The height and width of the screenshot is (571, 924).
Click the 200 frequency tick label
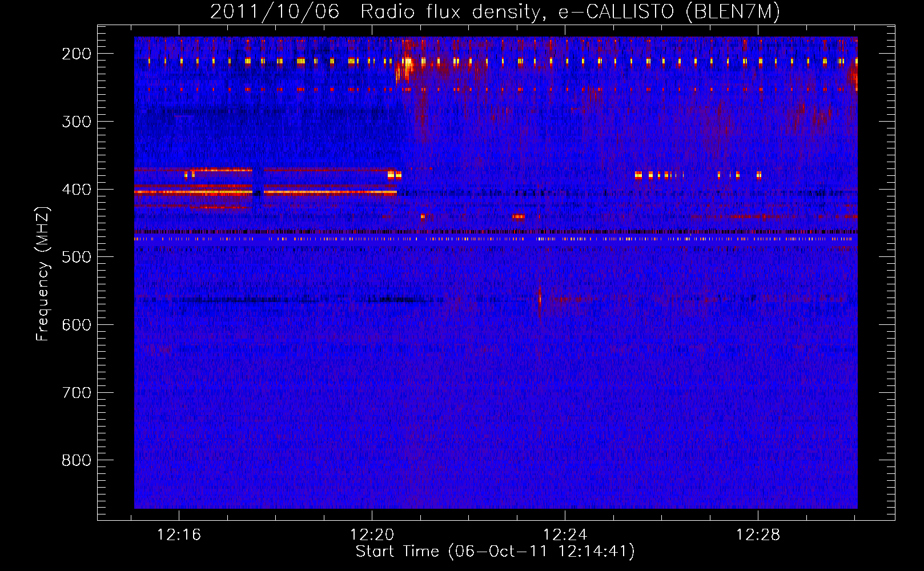tap(77, 54)
